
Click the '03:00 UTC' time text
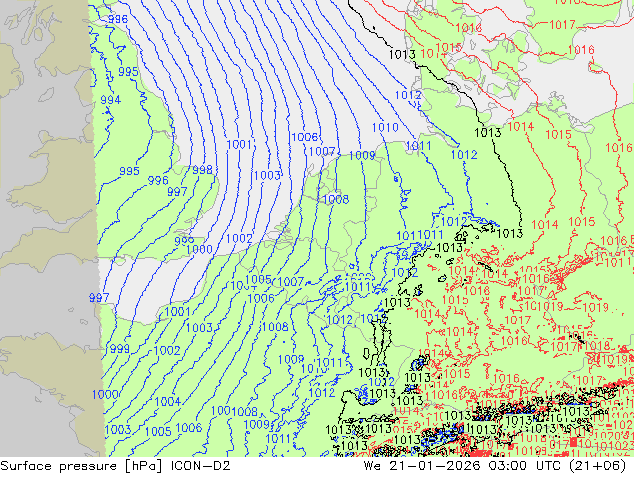[x=524, y=466]
